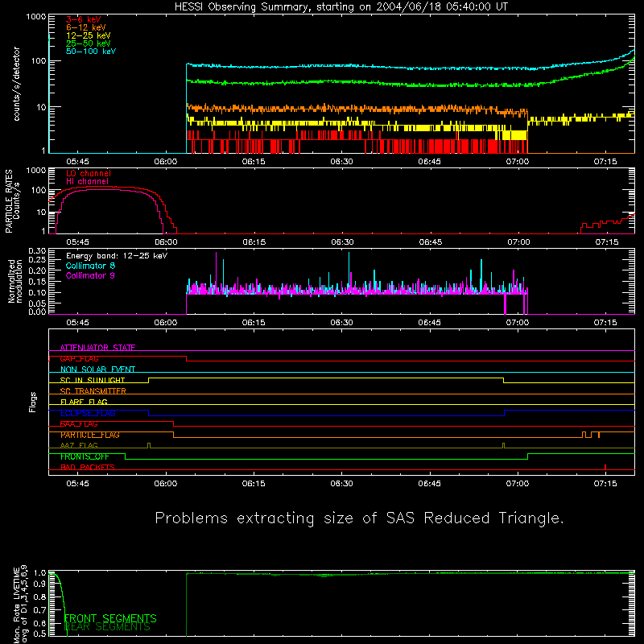This screenshot has height=644, width=644.
Task: Select the HI channel legend label
Action: (88, 182)
